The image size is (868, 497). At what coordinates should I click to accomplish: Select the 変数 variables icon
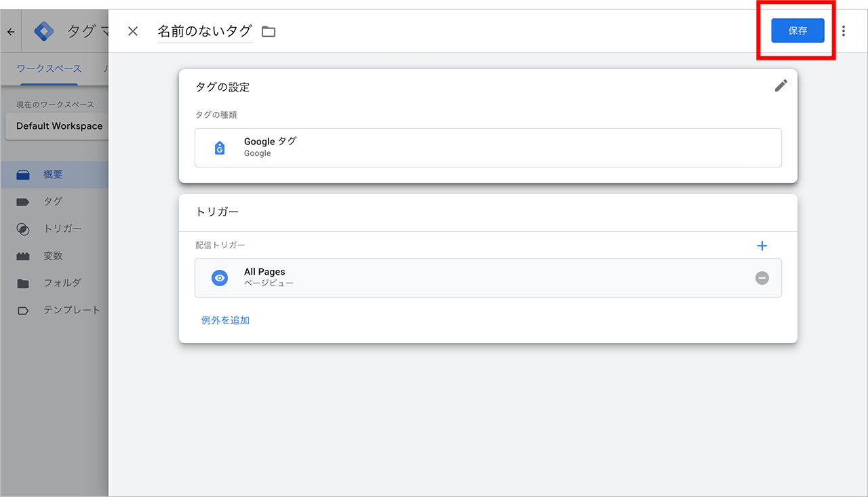click(22, 256)
